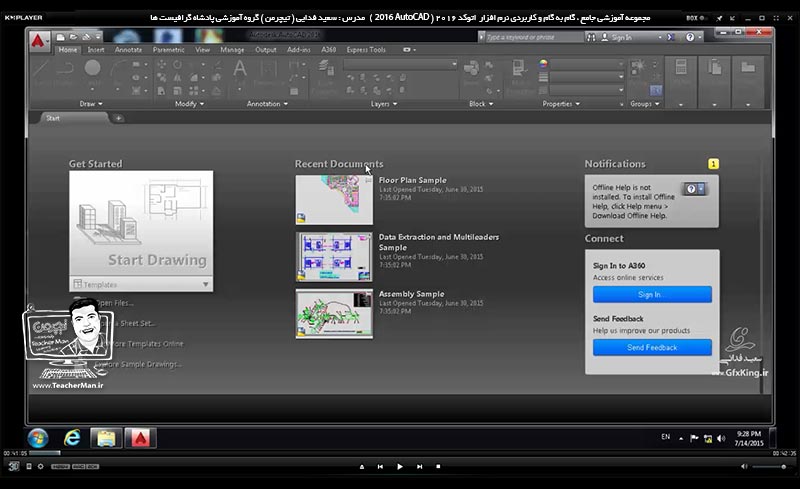800x489 pixels.
Task: Click the KMPlayer stop button
Action: tap(438, 466)
